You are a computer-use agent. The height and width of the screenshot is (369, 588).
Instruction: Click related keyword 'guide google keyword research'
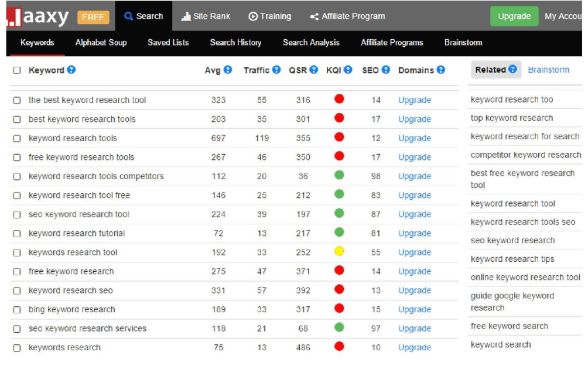click(512, 302)
